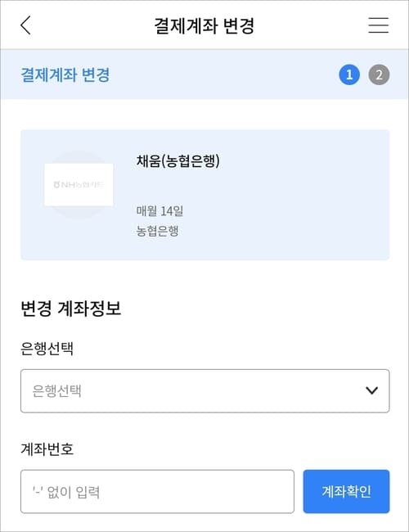Tap the back arrow icon
409x532 pixels.
(26, 25)
